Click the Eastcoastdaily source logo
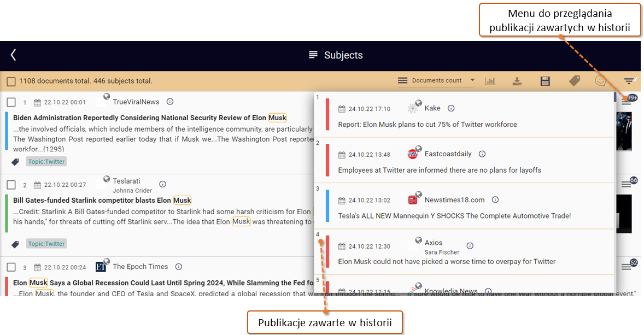This screenshot has height=335, width=644. click(413, 154)
